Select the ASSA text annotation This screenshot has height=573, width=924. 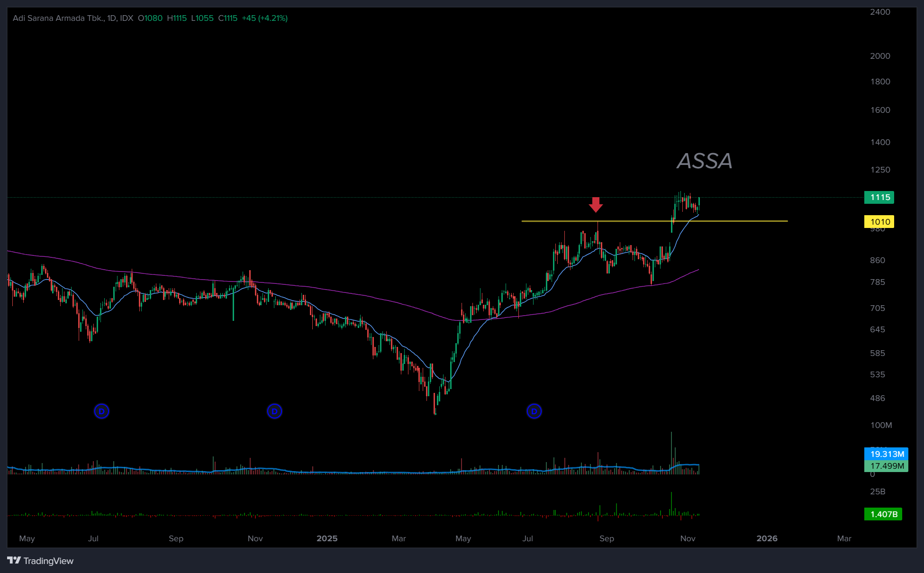point(704,161)
